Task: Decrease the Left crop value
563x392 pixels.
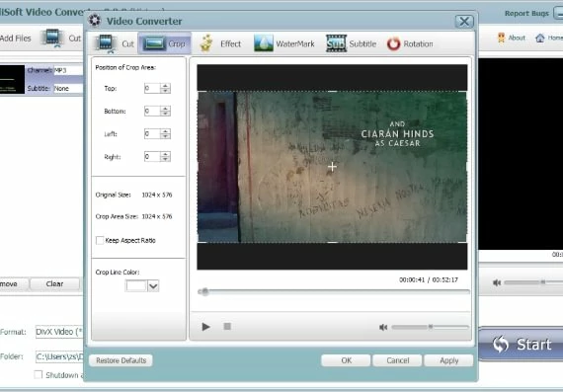Action: point(166,136)
